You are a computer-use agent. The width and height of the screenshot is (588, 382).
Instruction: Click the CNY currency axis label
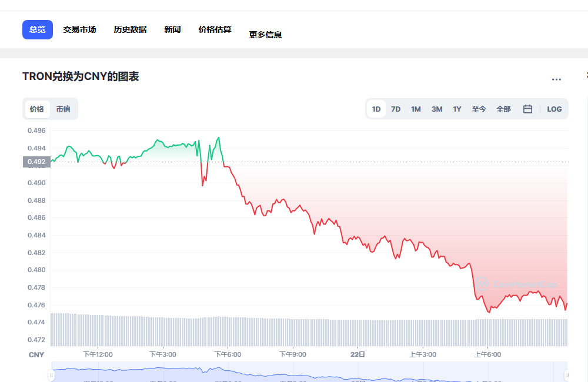point(36,355)
